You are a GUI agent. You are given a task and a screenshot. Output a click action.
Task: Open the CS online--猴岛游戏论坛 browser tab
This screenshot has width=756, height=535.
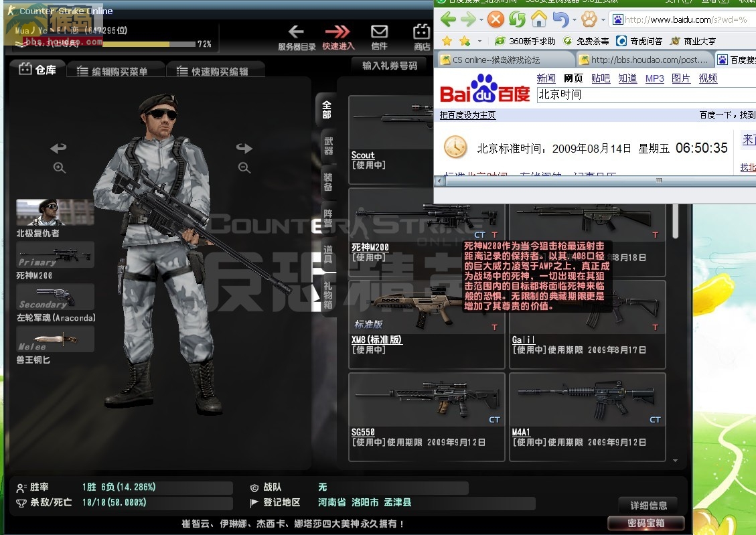(506, 60)
